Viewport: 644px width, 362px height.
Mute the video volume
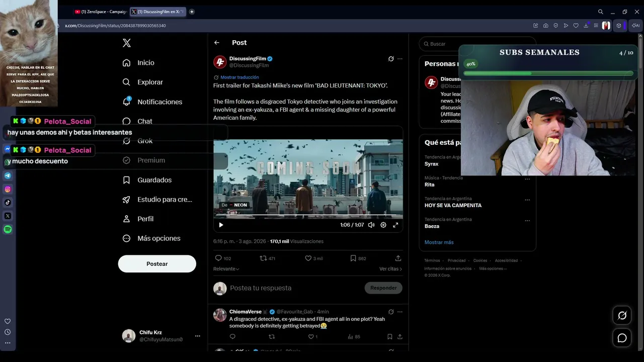[371, 225]
